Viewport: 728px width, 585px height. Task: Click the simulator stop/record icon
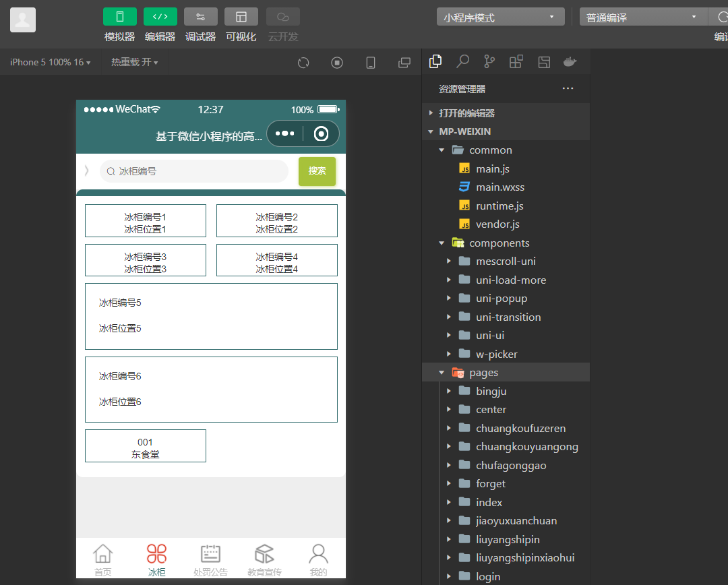click(337, 63)
